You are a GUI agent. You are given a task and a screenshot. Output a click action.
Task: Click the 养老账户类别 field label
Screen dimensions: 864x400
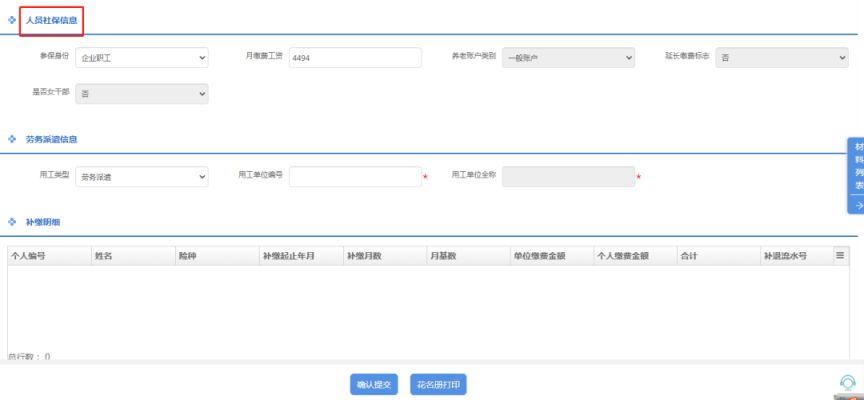click(473, 56)
